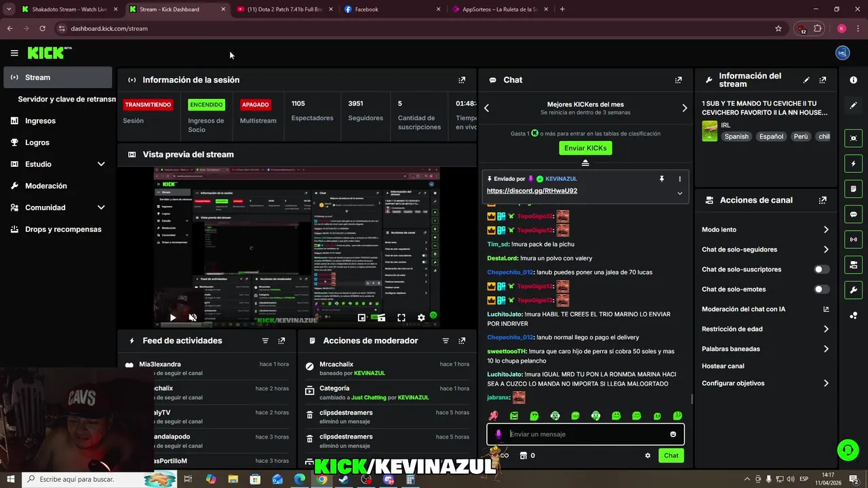This screenshot has width=868, height=488.
Task: Click the chat bubble icon in right sidebar
Action: pos(853,214)
